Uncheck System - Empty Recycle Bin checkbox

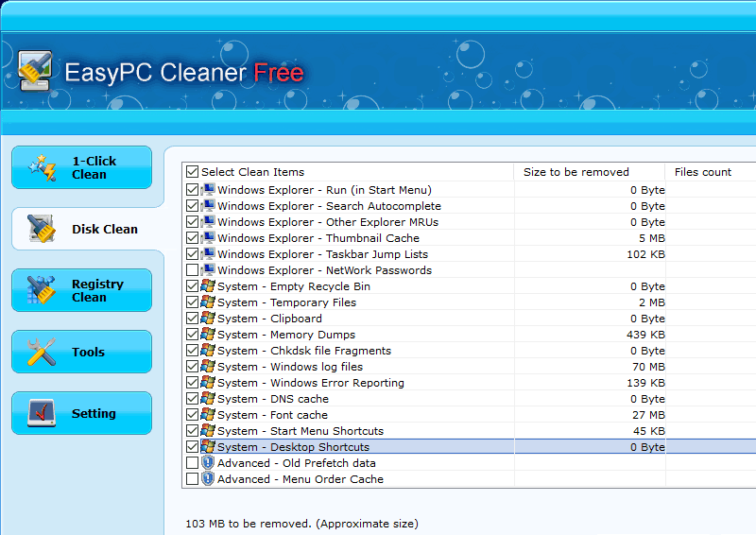(193, 286)
